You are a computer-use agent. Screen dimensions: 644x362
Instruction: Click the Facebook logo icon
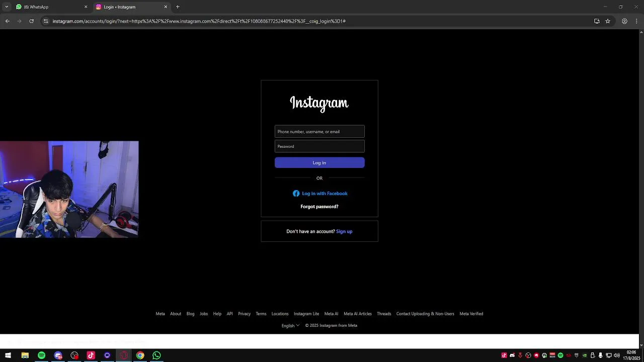pyautogui.click(x=296, y=194)
